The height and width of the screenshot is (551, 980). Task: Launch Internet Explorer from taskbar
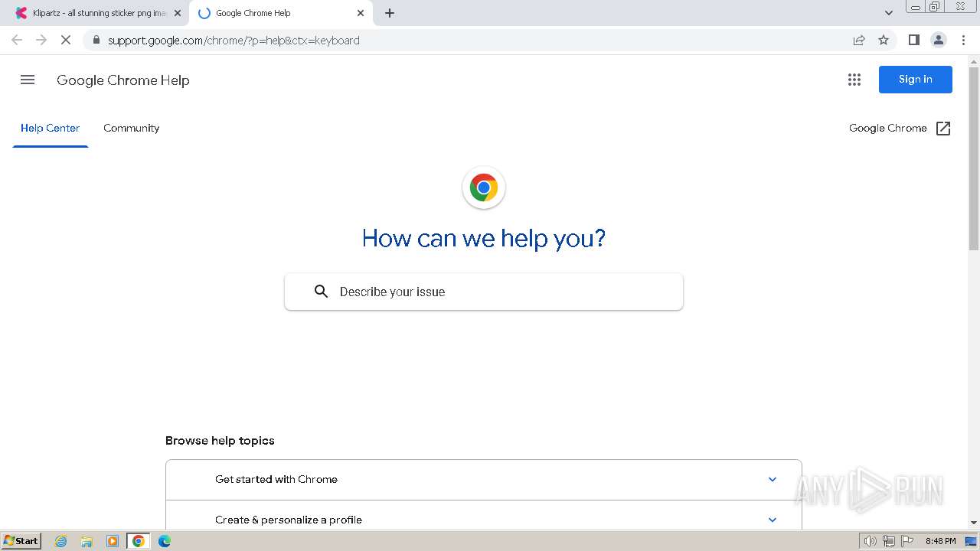pyautogui.click(x=61, y=541)
